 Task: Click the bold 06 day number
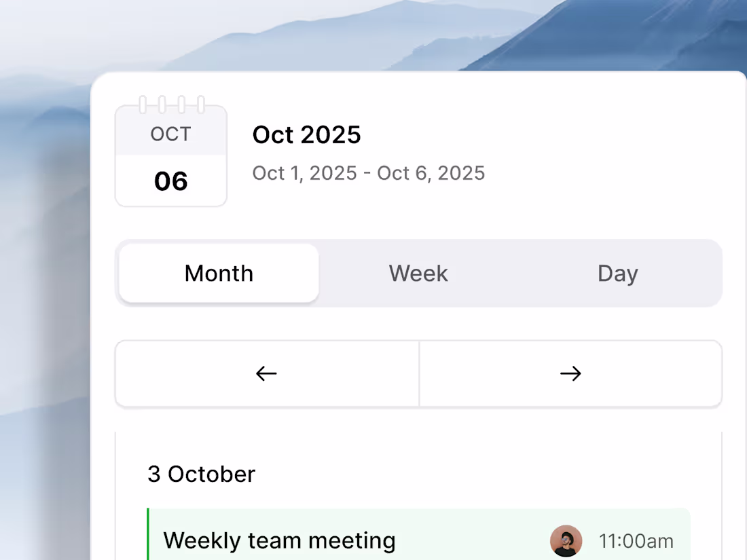click(171, 181)
